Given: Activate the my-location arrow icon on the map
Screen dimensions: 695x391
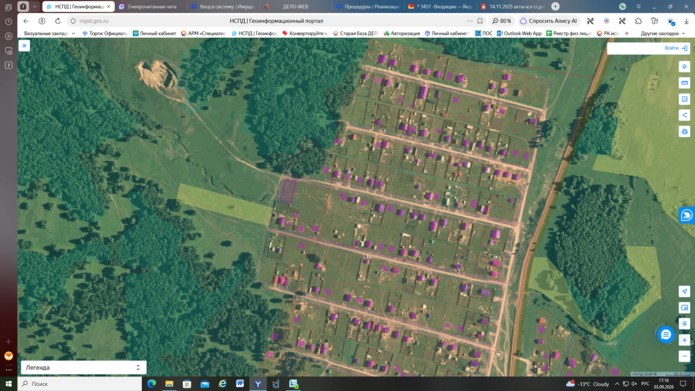Looking at the screenshot, I should point(684,291).
